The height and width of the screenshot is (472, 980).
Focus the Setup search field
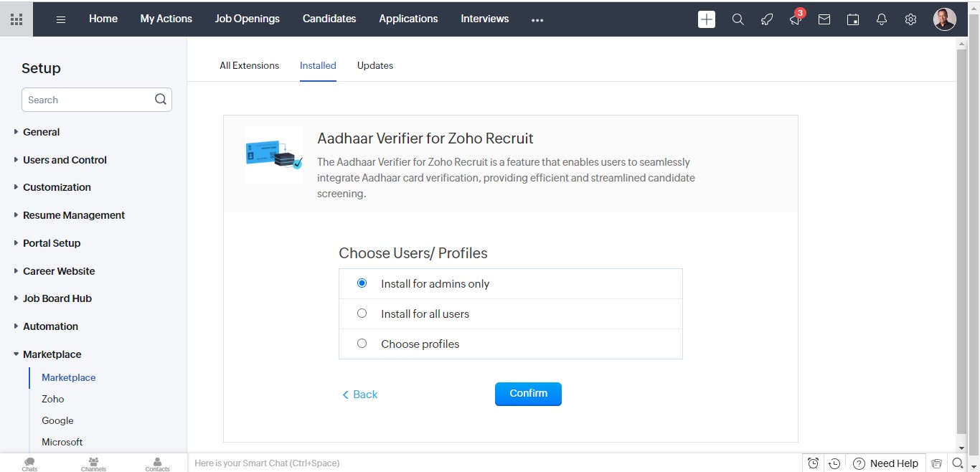(97, 100)
